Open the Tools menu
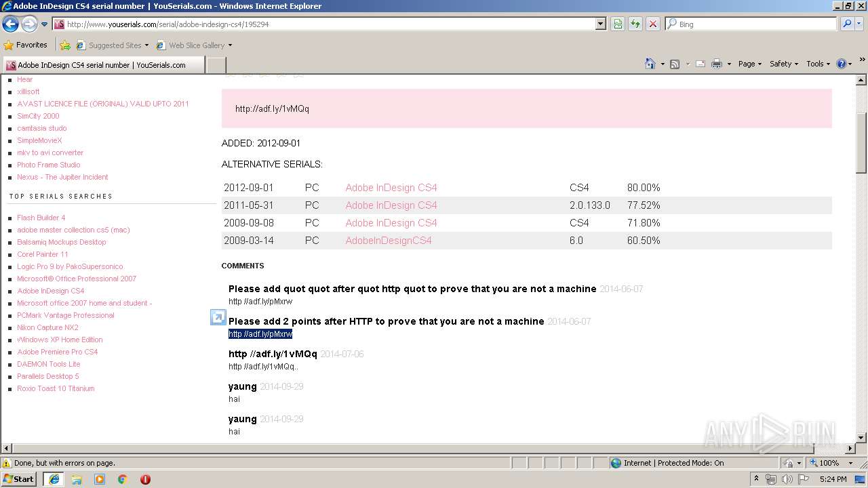This screenshot has width=868, height=488. 818,64
